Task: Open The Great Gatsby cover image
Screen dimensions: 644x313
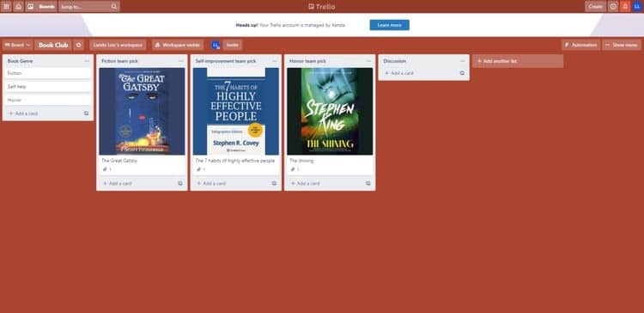Action: coord(142,112)
